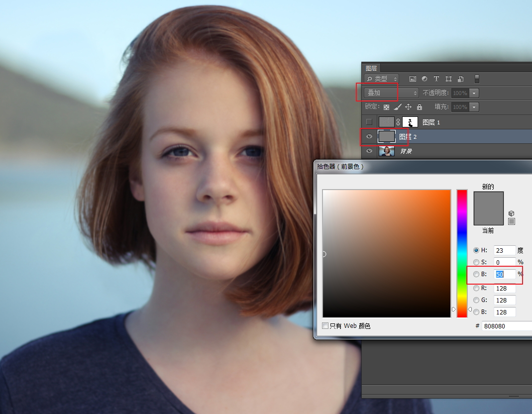The width and height of the screenshot is (532, 414).
Task: Filter layers by smart object icon
Action: [460, 79]
